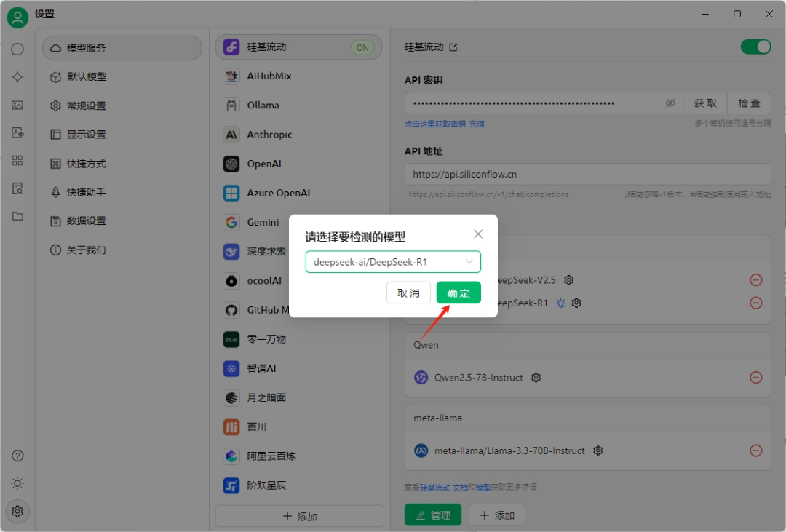This screenshot has height=532, width=786.
Task: Open settings gear for DeepSeek-R1 model
Action: click(x=576, y=303)
